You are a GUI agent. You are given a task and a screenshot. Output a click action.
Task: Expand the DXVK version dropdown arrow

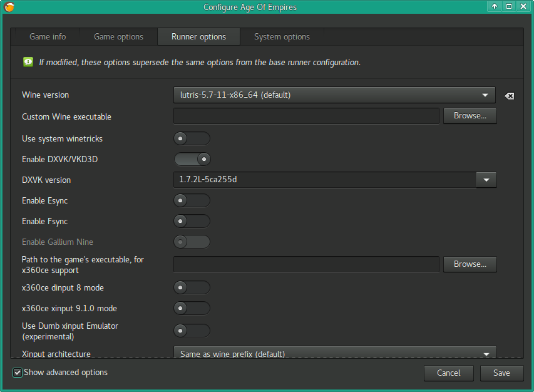pos(486,180)
